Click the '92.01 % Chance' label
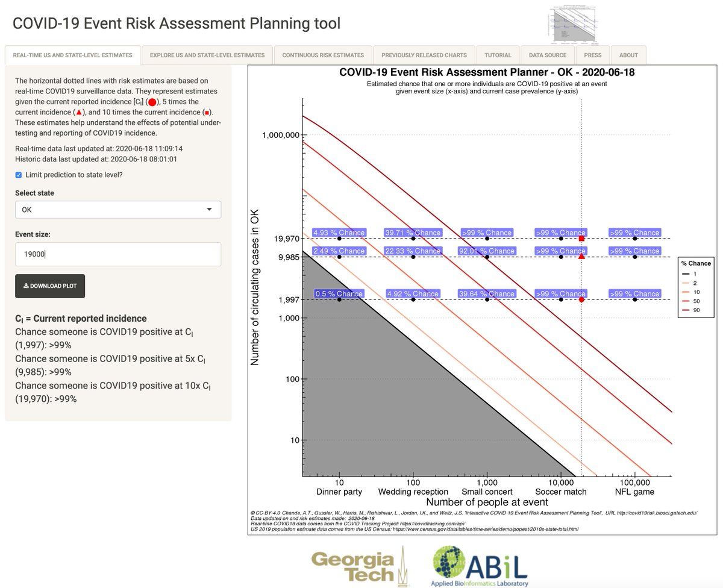This screenshot has height=588, width=723. pos(487,251)
